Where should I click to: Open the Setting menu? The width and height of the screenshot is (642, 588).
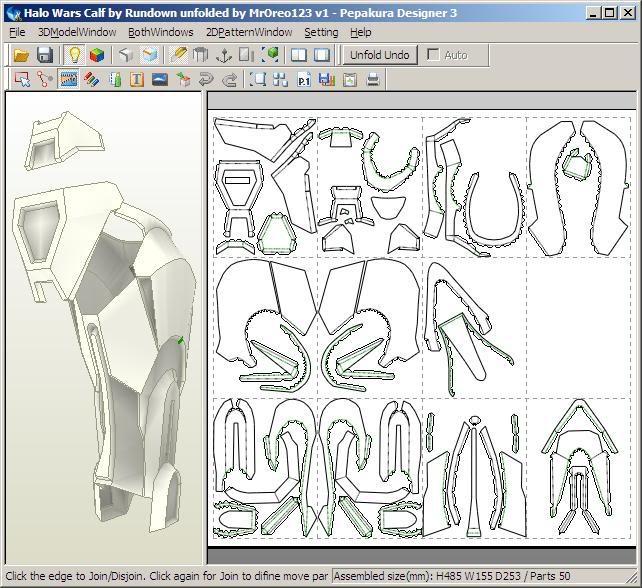pyautogui.click(x=321, y=32)
